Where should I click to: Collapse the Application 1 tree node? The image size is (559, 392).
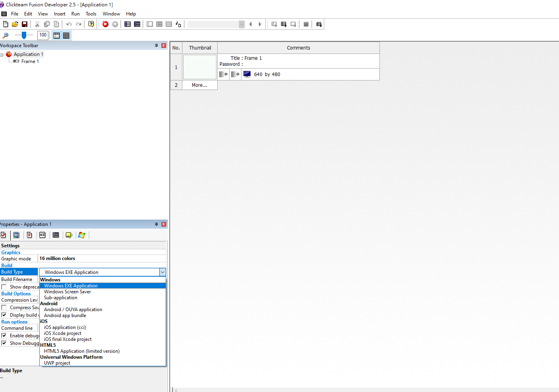2,55
